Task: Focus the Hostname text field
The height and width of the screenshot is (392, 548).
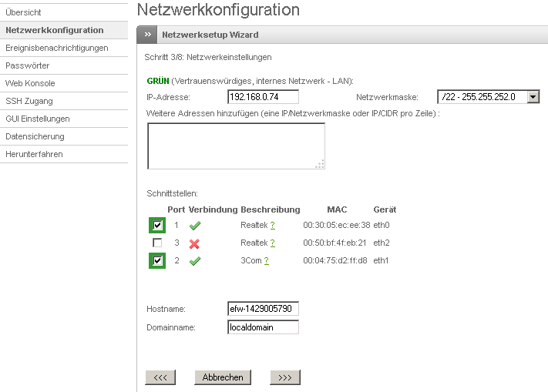Action: (263, 309)
